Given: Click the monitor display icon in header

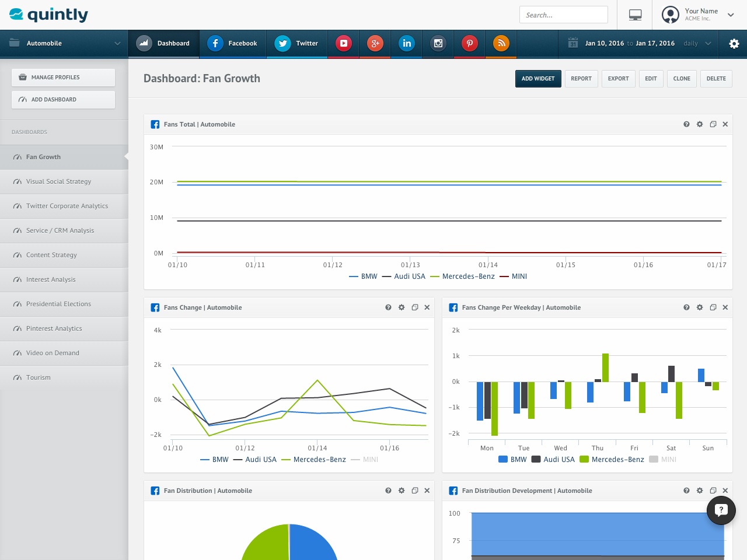Looking at the screenshot, I should tap(636, 15).
